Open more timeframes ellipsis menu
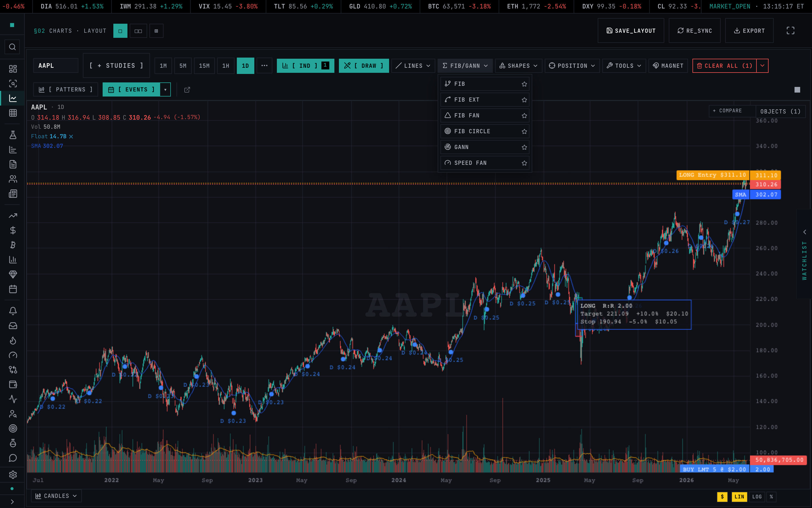Screen dimensions: 812x508 264,66
